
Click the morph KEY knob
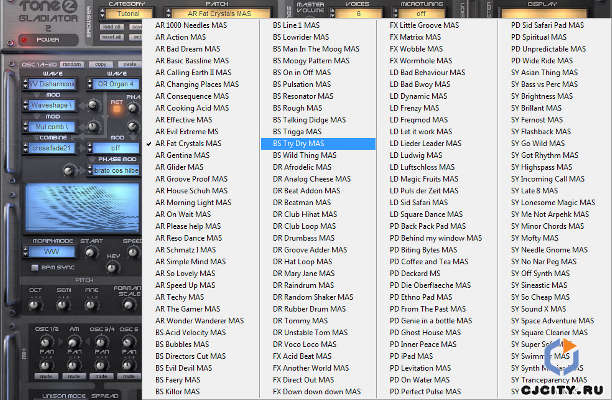pyautogui.click(x=112, y=268)
